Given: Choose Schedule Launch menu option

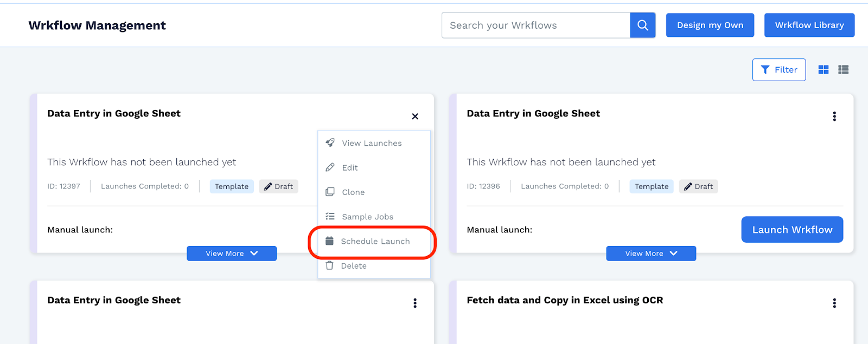Looking at the screenshot, I should click(x=374, y=241).
